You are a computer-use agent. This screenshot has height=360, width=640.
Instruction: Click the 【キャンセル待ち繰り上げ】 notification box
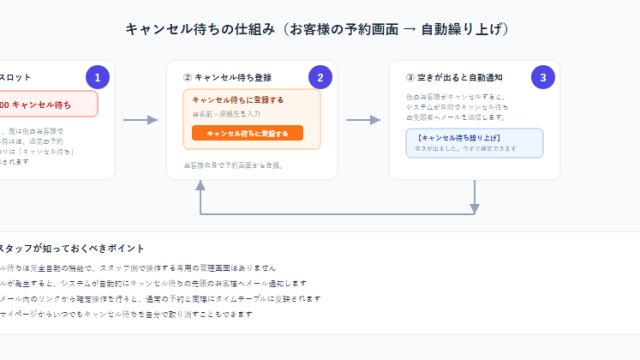click(x=474, y=143)
